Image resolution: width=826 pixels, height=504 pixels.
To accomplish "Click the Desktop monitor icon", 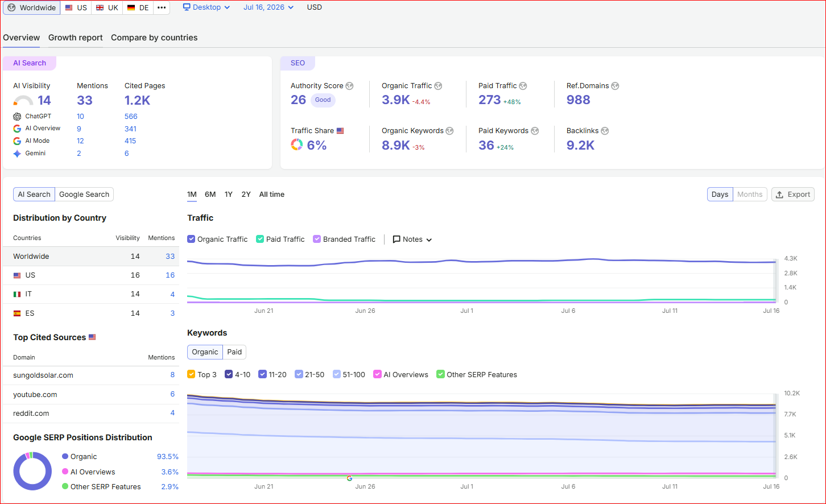I will click(x=187, y=7).
